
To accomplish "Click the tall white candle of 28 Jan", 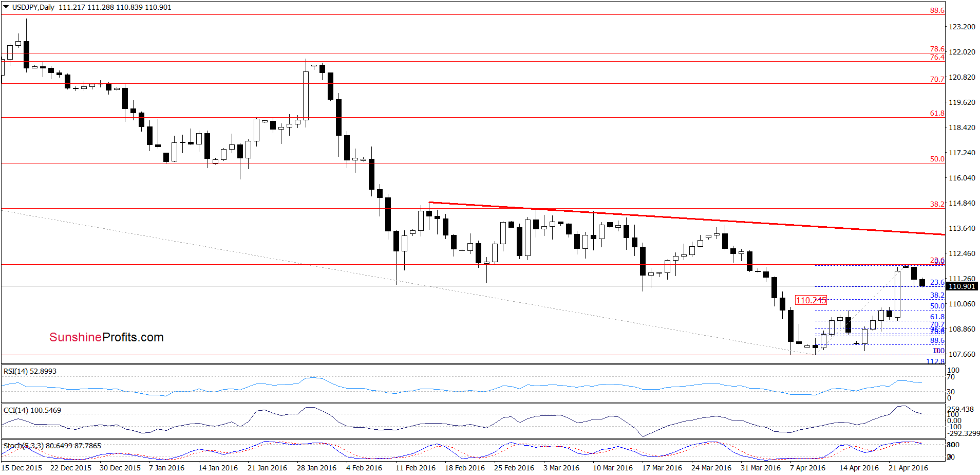I will [x=306, y=96].
